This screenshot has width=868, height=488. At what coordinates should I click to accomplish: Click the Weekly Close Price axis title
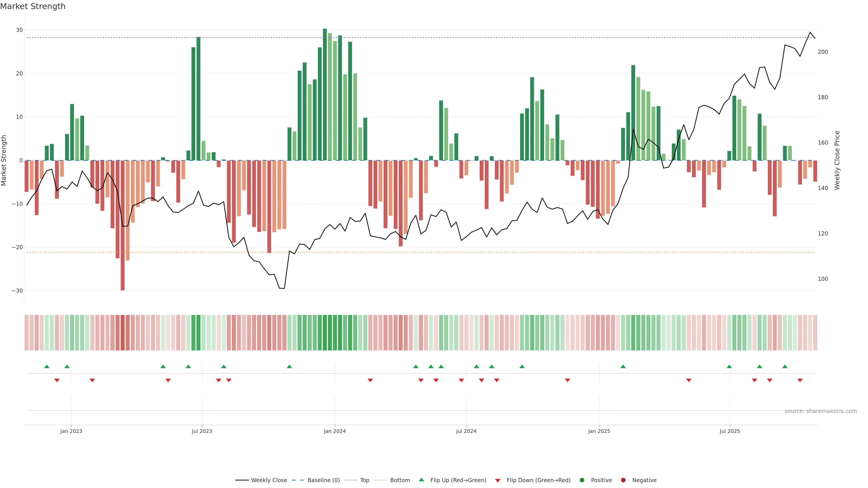(x=837, y=160)
